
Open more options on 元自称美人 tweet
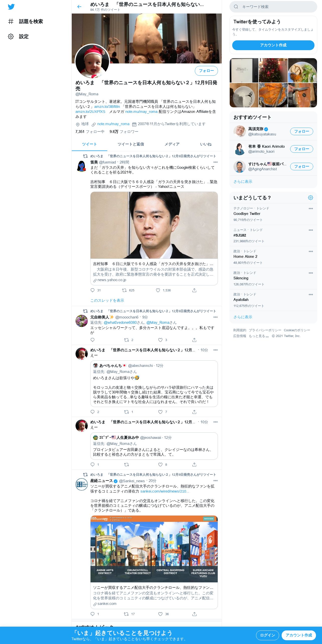pyautogui.click(x=215, y=317)
